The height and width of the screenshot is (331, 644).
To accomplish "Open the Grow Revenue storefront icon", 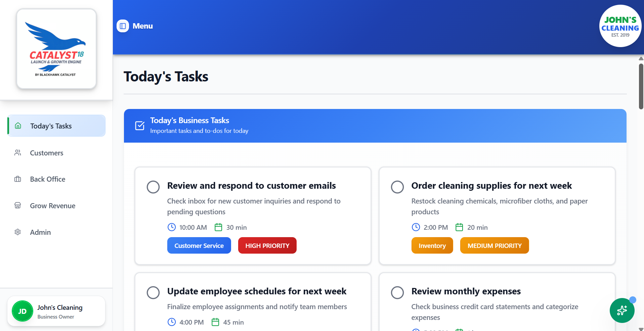I will [x=18, y=206].
